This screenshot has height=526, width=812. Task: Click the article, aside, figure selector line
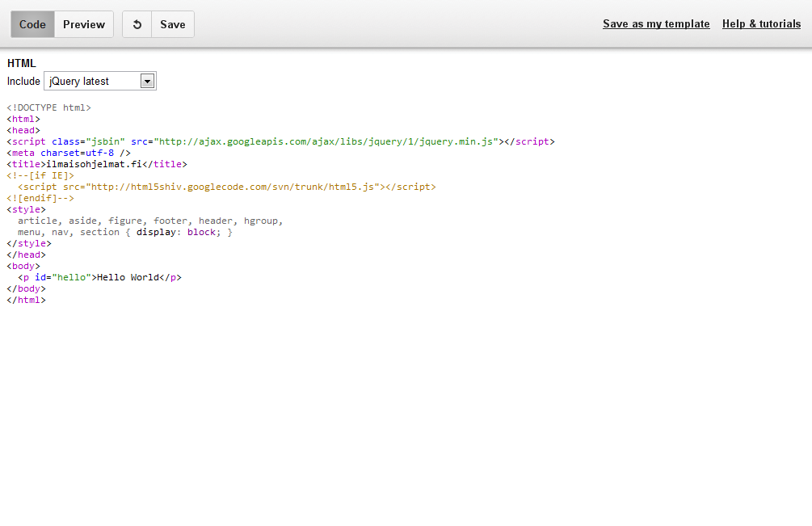(x=150, y=221)
